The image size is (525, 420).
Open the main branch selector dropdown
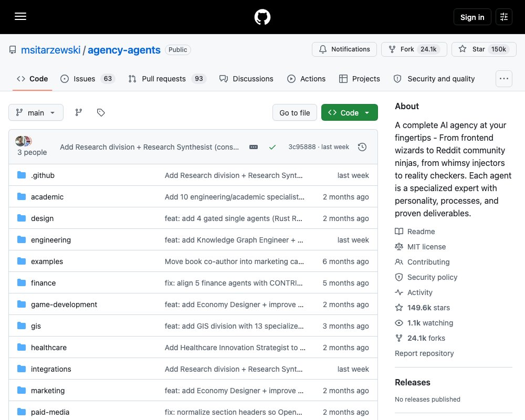point(36,112)
